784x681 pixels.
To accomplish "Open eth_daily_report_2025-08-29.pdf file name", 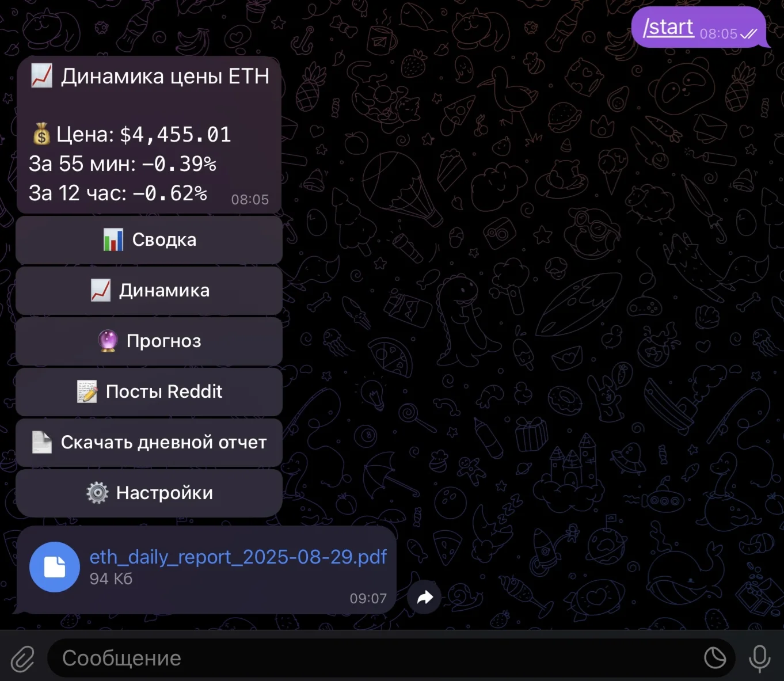I will click(238, 557).
